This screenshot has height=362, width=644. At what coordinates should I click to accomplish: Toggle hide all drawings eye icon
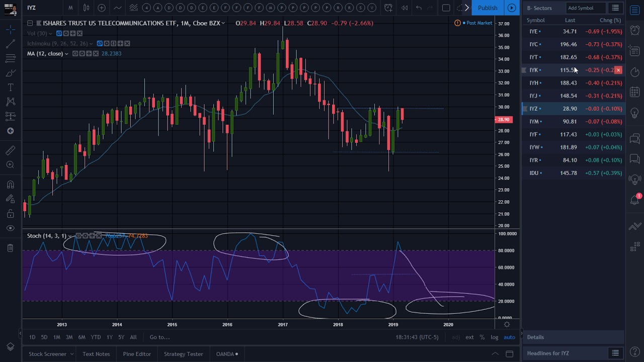10,228
